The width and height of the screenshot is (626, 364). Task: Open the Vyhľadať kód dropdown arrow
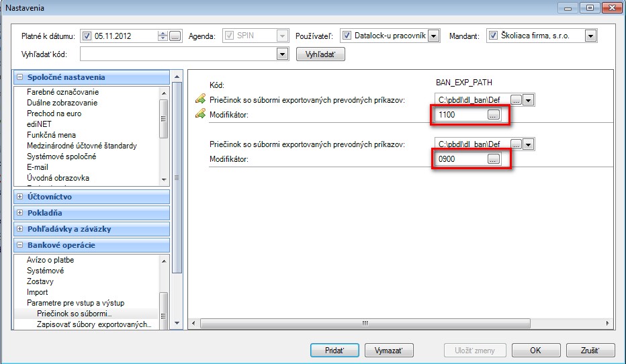pyautogui.click(x=282, y=54)
